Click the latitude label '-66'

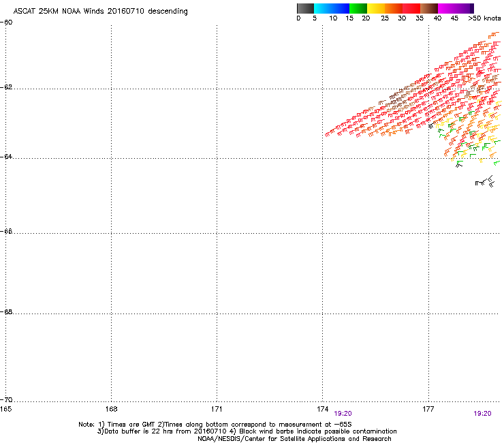(x=6, y=232)
